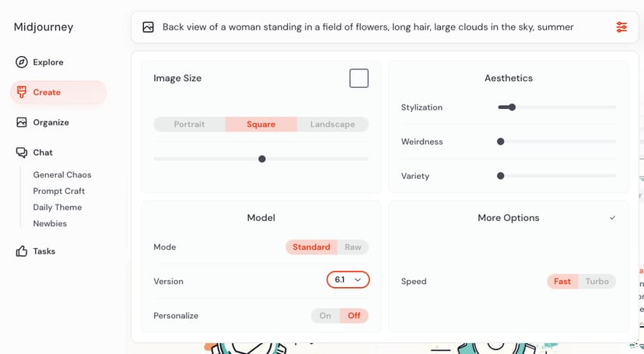This screenshot has width=644, height=354.
Task: Click into the prompt text field
Action: (367, 27)
